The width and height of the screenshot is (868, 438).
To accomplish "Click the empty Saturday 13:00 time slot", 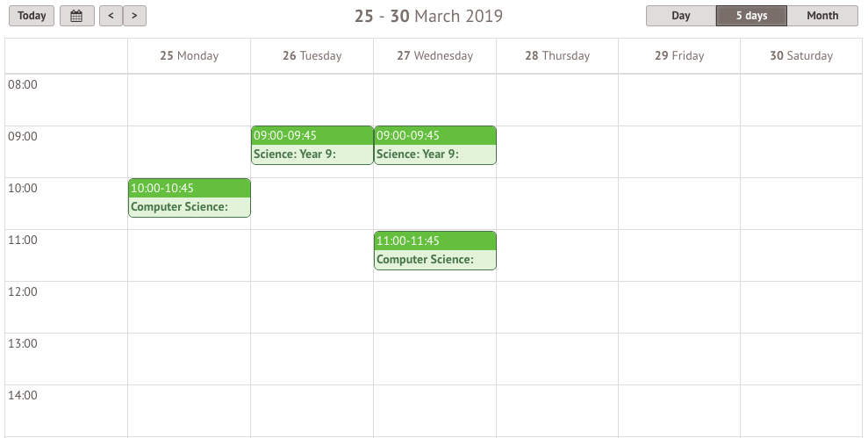I will click(x=801, y=359).
